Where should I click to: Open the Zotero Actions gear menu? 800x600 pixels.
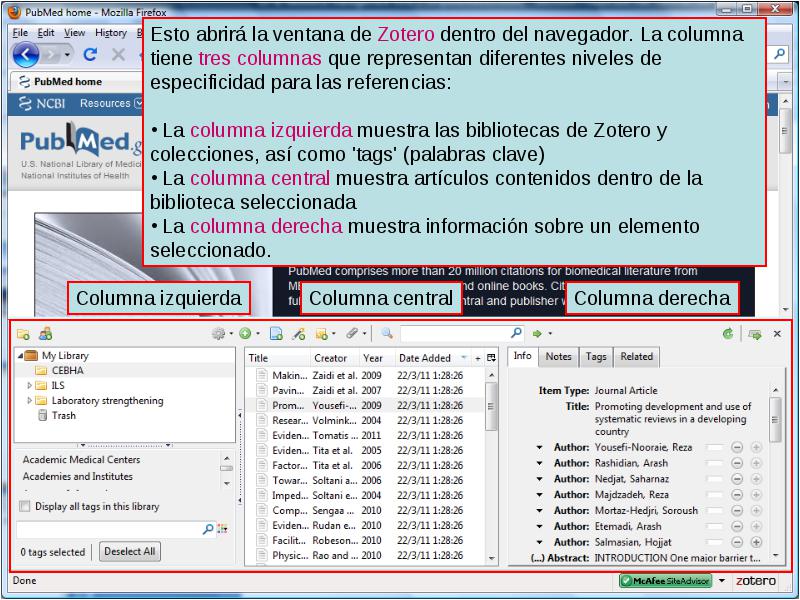(x=218, y=334)
